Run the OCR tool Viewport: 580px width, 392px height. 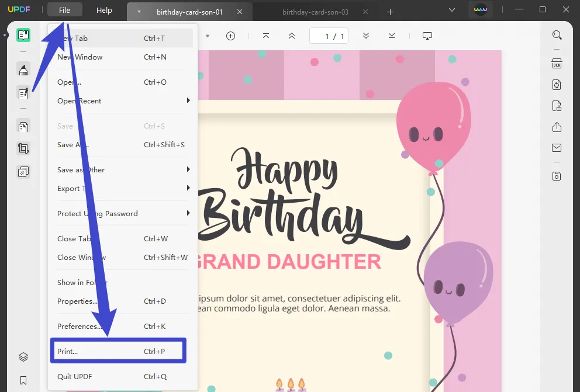557,63
